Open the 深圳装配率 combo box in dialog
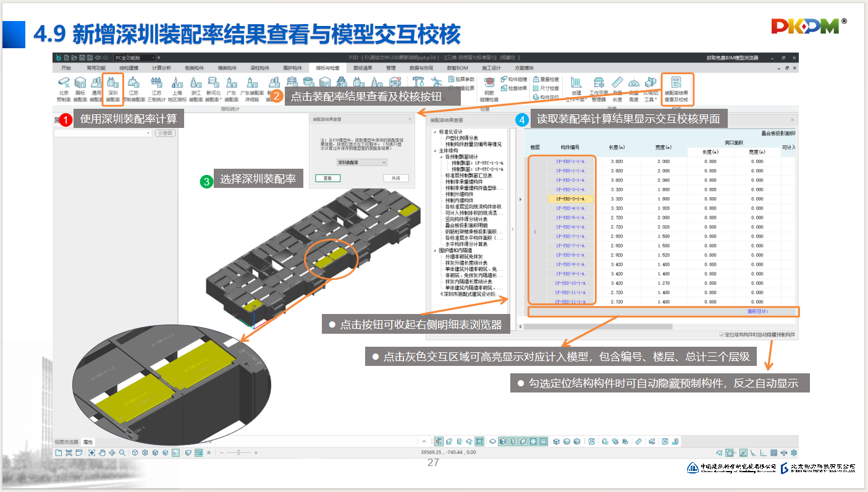The width and height of the screenshot is (868, 492). (x=361, y=162)
